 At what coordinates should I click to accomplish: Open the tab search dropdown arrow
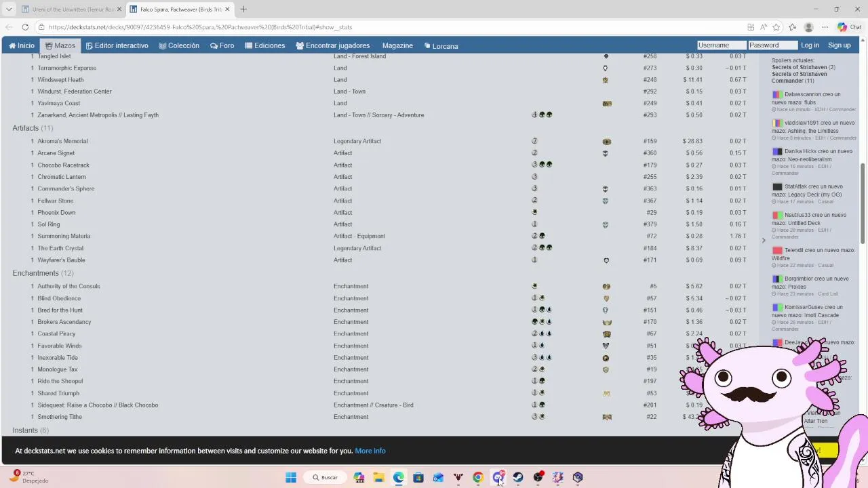(x=9, y=9)
